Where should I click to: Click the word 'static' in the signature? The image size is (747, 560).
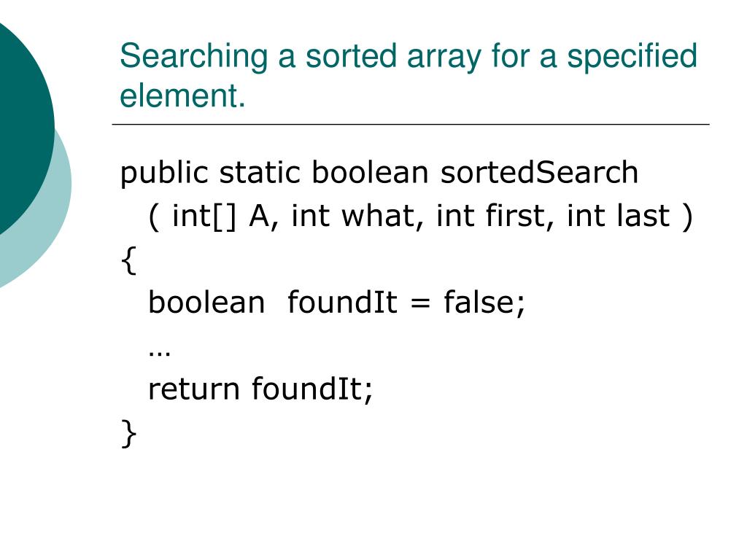pos(260,172)
